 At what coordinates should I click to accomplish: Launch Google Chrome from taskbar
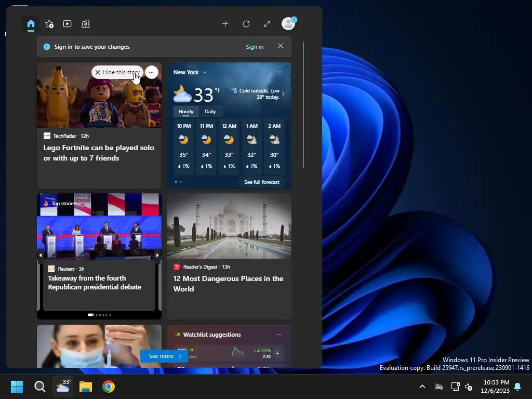(x=109, y=387)
